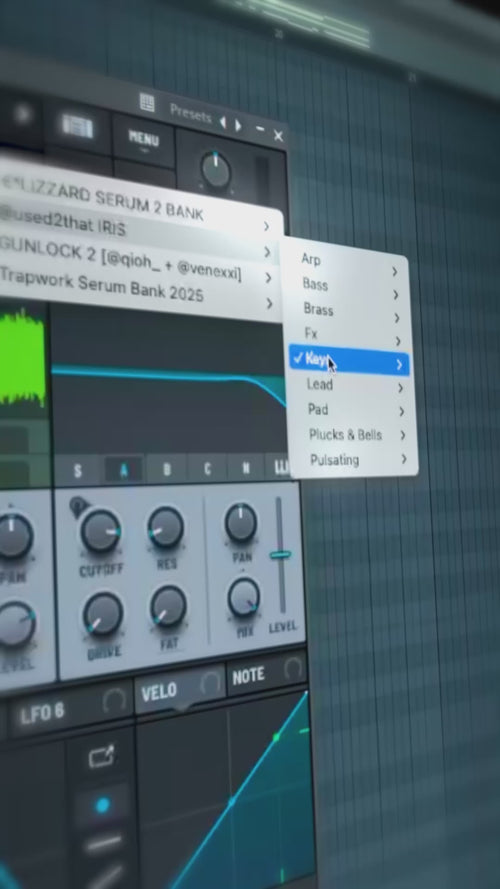Open the grid icon beside Presets
The width and height of the screenshot is (500, 889).
[x=147, y=103]
